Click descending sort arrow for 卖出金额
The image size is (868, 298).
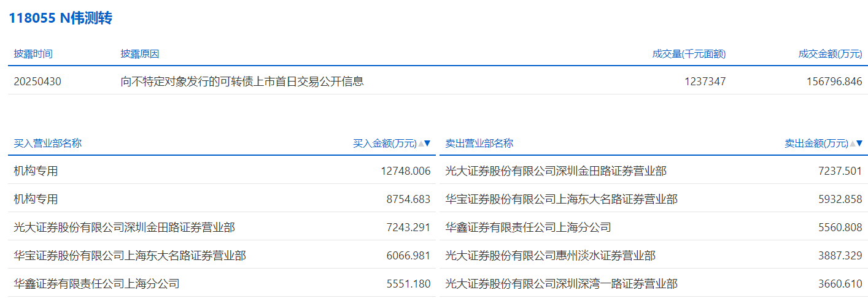(859, 143)
